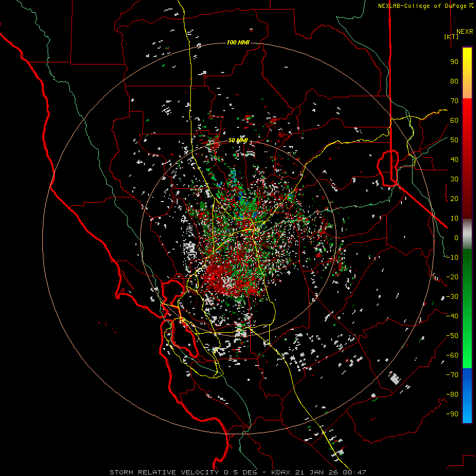Click the -10 value on velocity scale
The width and height of the screenshot is (476, 476).
tap(452, 258)
